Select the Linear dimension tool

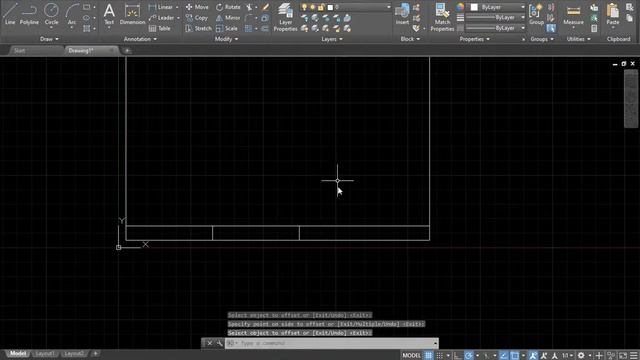pos(161,7)
